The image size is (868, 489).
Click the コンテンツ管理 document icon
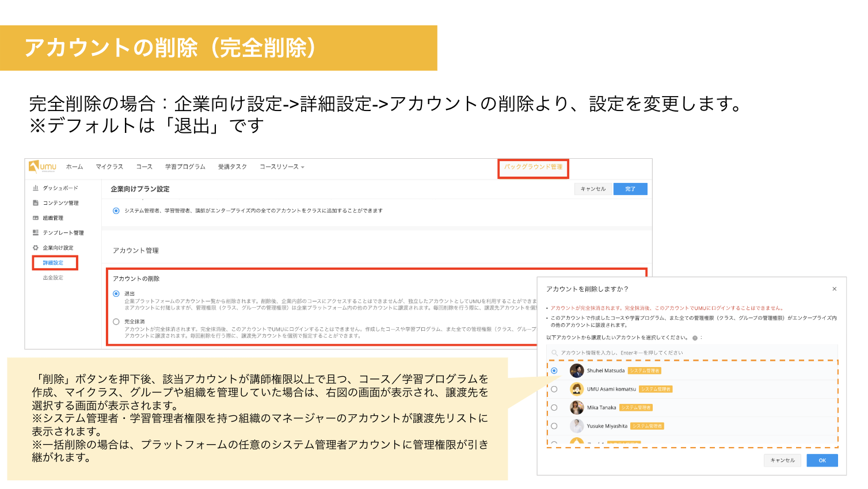36,203
